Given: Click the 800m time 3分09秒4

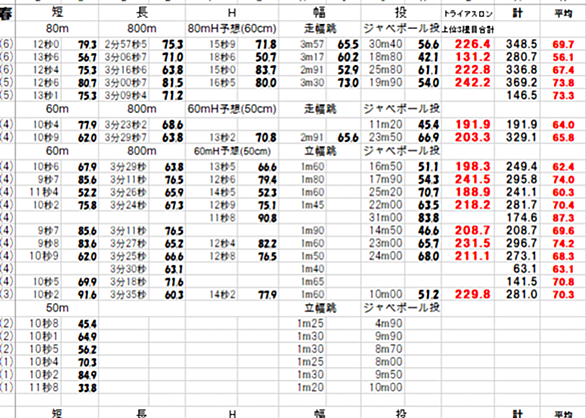Looking at the screenshot, I should [126, 95].
